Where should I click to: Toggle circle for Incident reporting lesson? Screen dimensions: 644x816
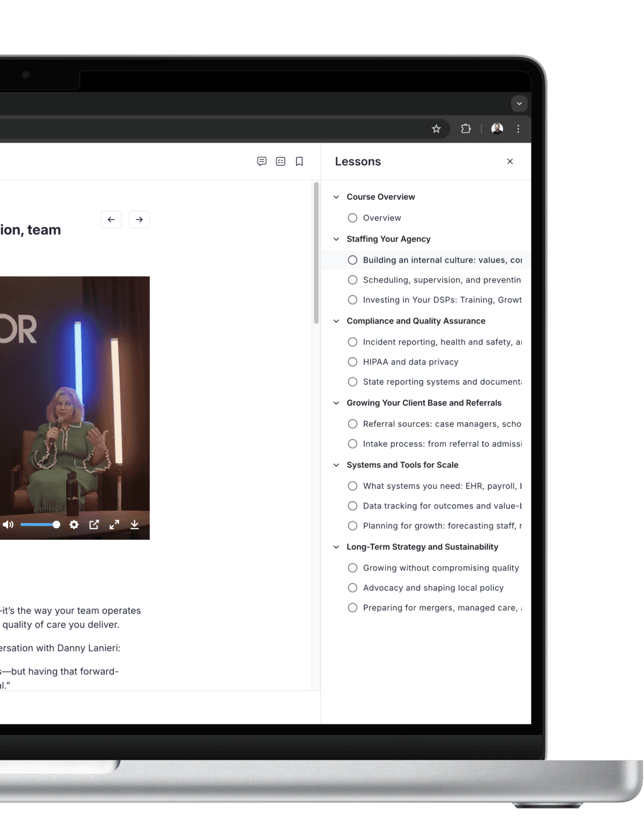tap(352, 342)
